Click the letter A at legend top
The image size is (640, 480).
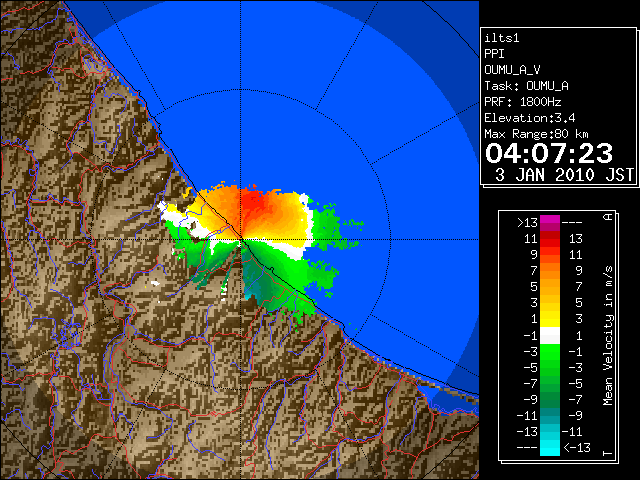tap(608, 217)
